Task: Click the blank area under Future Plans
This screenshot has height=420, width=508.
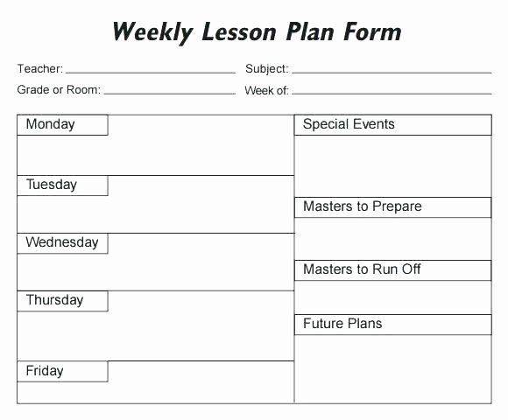Action: pos(393,369)
